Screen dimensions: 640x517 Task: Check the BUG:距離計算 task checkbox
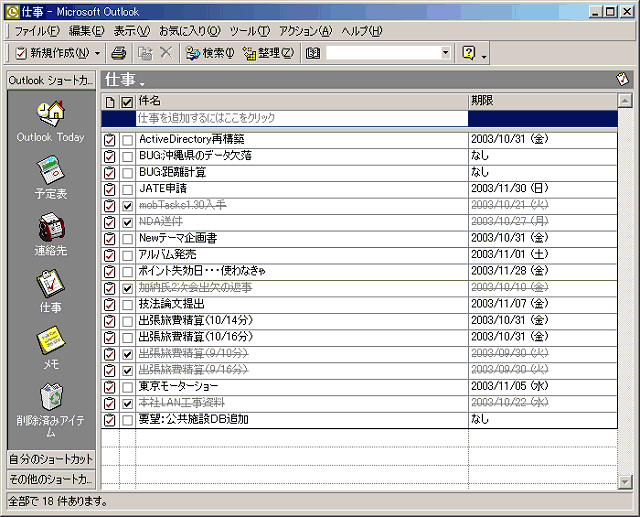(x=128, y=173)
